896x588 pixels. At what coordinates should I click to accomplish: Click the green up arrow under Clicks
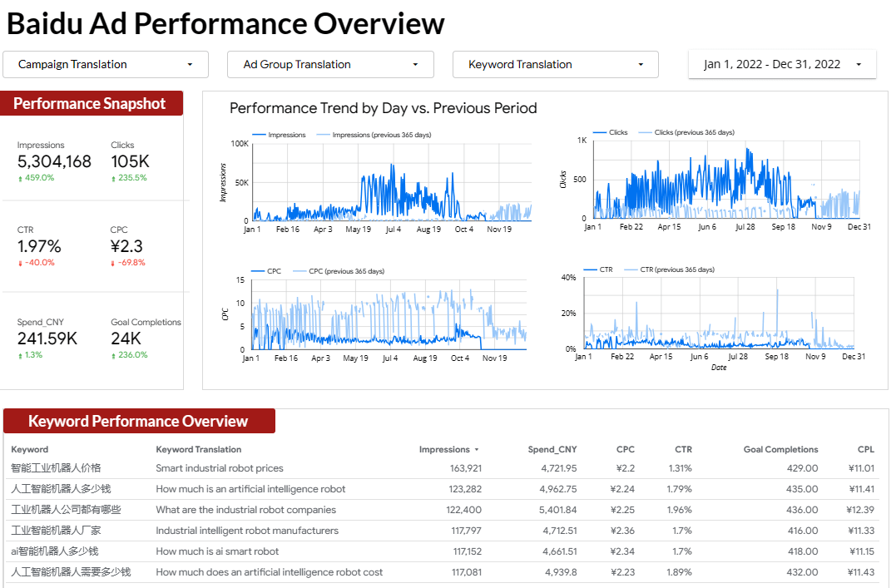point(113,178)
